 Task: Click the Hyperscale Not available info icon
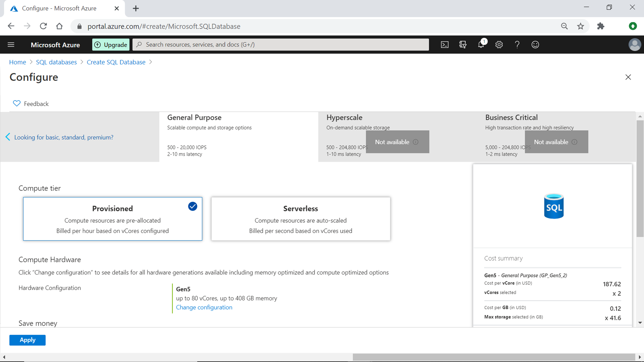point(416,142)
